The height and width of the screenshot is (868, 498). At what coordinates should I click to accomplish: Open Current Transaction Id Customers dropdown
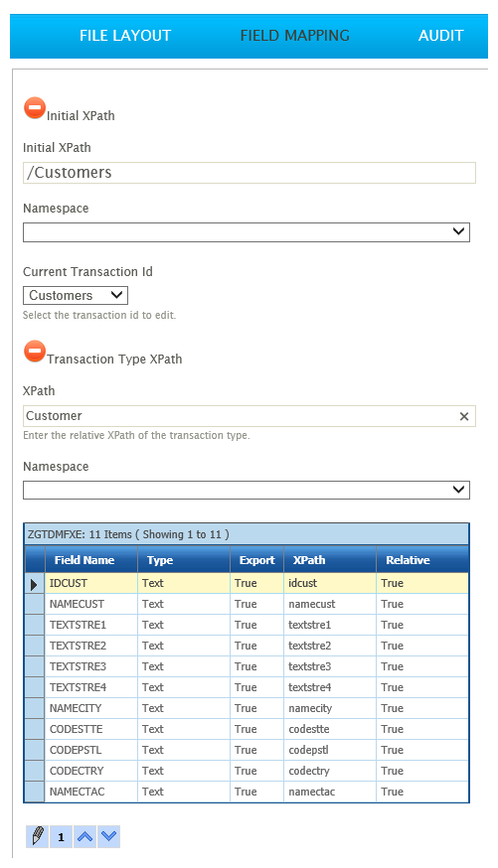pyautogui.click(x=76, y=295)
